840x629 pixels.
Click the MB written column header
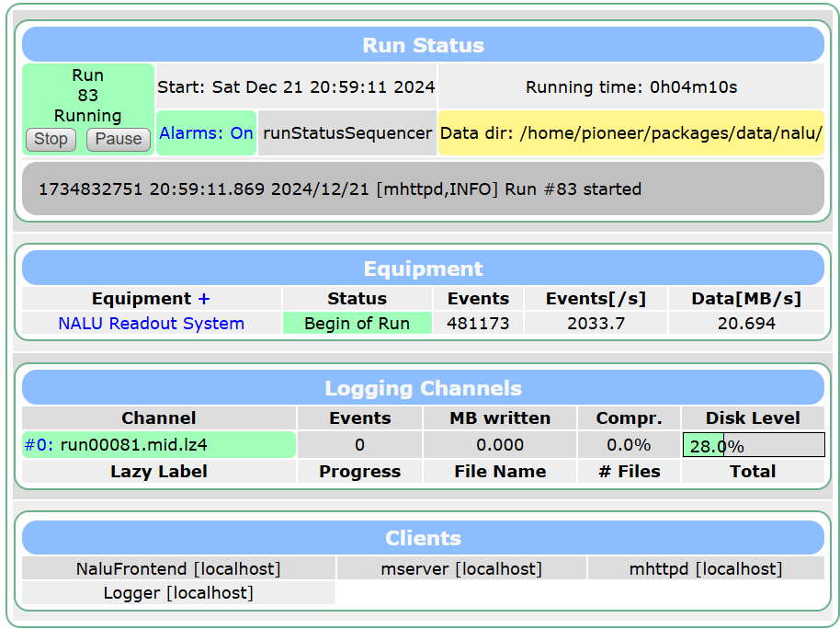[500, 418]
